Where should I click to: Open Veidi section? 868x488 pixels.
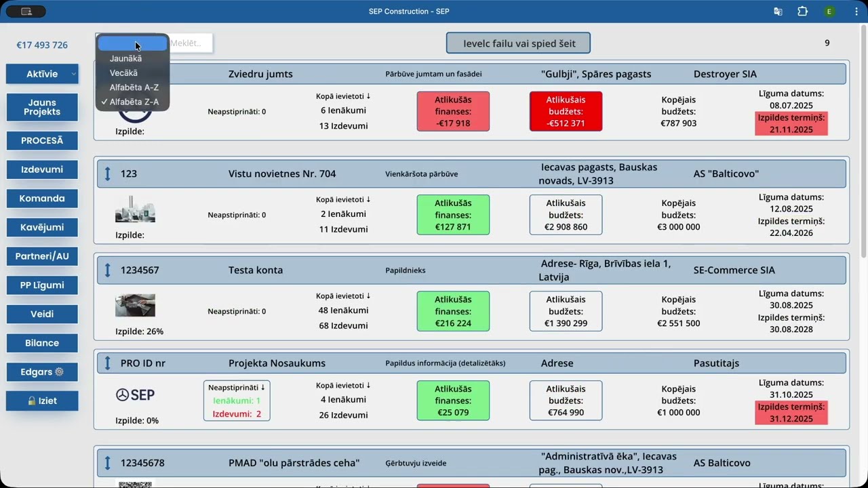tap(42, 314)
